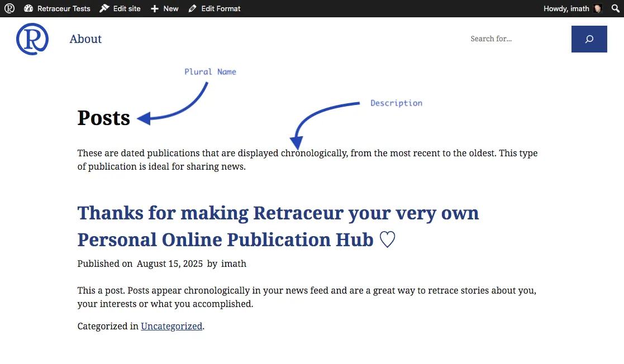Open the New content menu
The height and width of the screenshot is (364, 624).
click(x=164, y=8)
